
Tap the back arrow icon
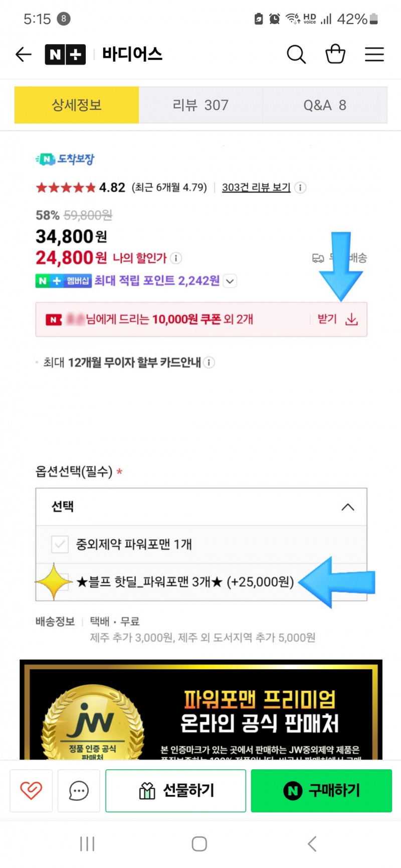point(24,54)
